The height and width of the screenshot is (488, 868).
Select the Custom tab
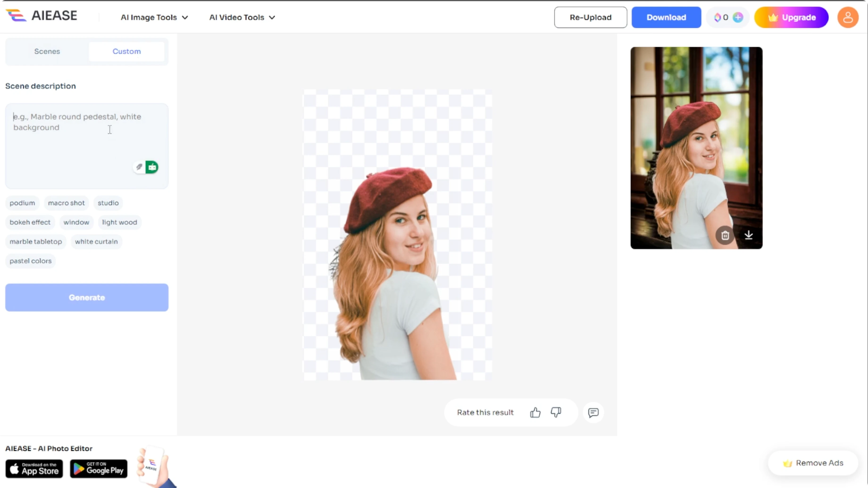tap(127, 52)
